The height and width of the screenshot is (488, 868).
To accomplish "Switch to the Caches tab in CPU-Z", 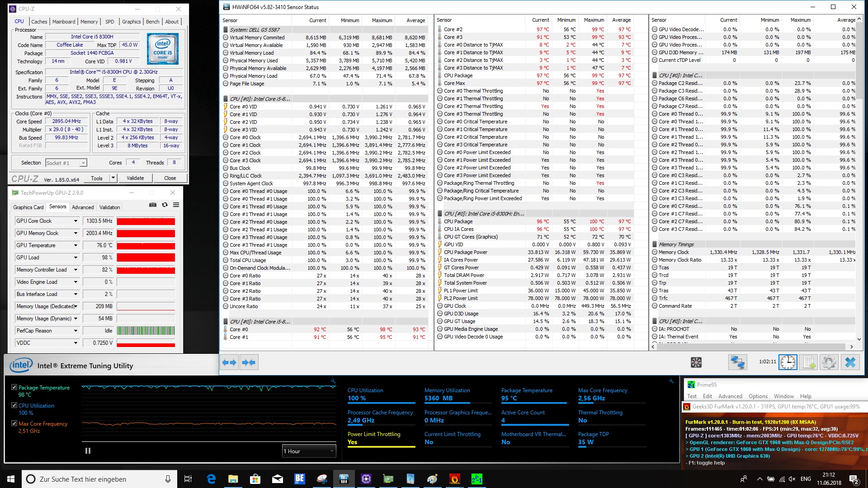I will click(39, 21).
